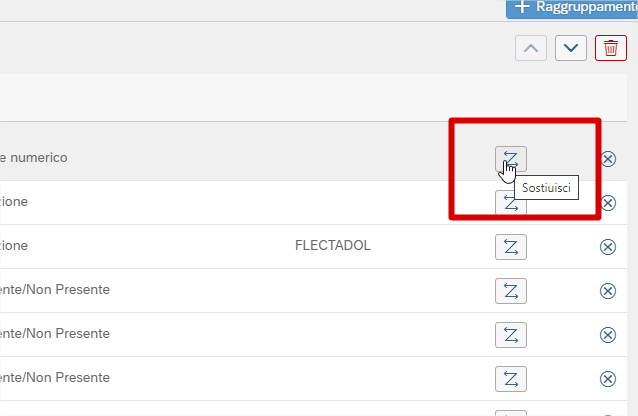Delete selection with the red trash icon
Viewport: 638px width, 416px height.
tap(610, 48)
